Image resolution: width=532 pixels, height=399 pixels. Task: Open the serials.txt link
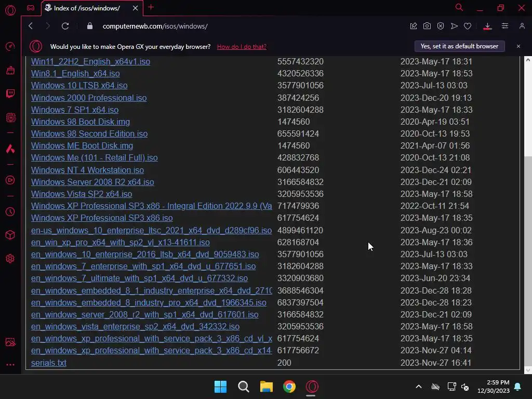[48, 363]
